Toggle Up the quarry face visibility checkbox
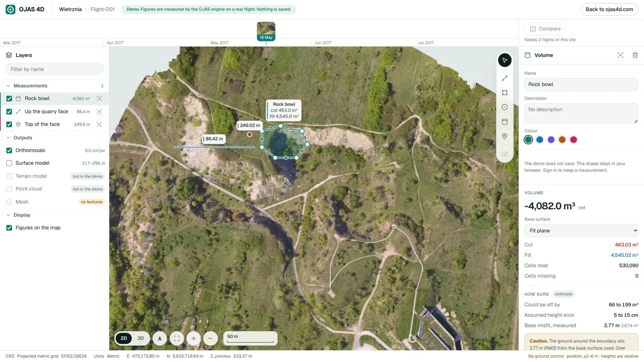 (9, 111)
